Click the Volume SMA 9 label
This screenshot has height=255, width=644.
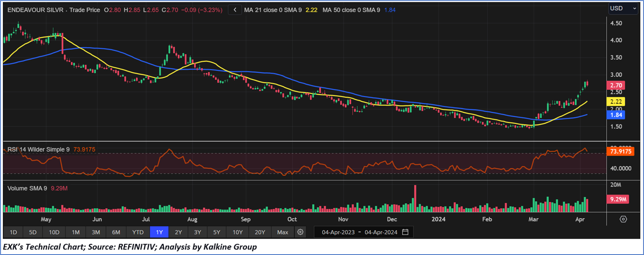27,188
